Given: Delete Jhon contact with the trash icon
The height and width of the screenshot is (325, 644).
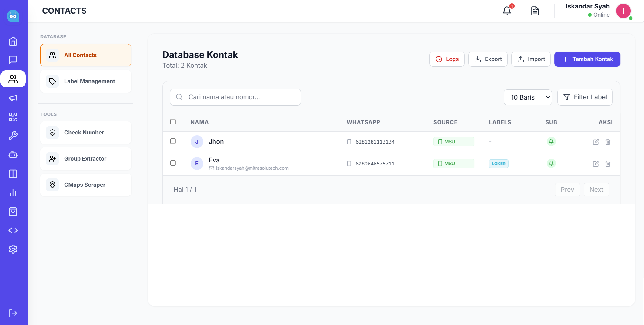Looking at the screenshot, I should tap(608, 142).
